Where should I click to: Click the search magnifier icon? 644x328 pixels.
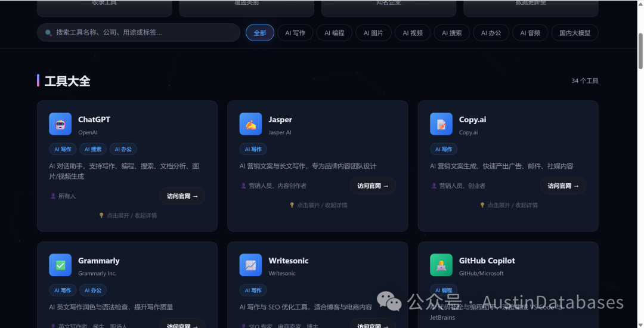coord(48,32)
